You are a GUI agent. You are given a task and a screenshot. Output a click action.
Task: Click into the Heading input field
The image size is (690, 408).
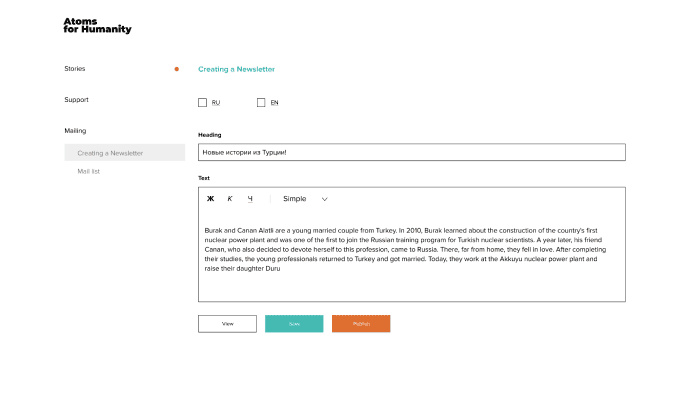click(x=411, y=152)
